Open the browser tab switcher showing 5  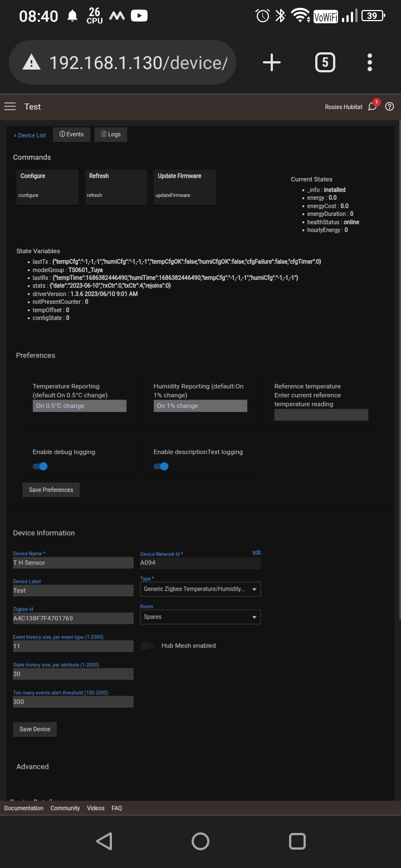(325, 62)
